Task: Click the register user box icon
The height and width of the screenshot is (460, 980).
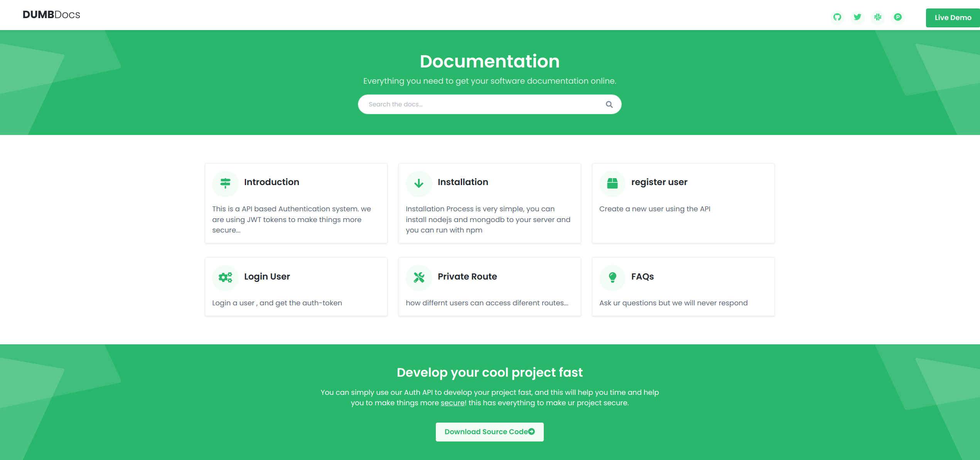Action: 612,183
